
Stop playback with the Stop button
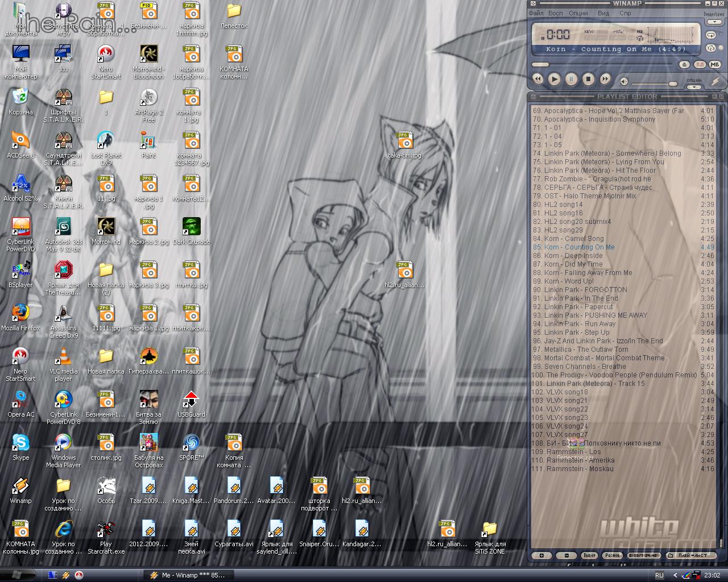pyautogui.click(x=589, y=80)
